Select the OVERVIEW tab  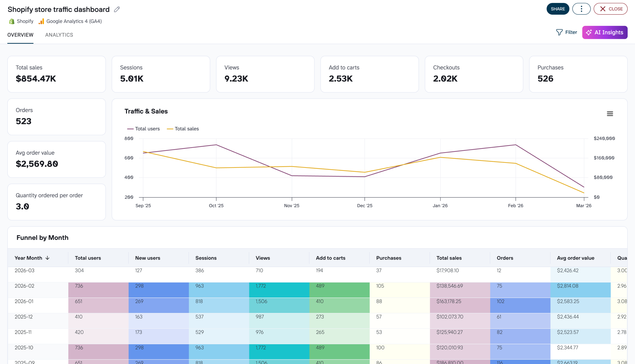[20, 35]
